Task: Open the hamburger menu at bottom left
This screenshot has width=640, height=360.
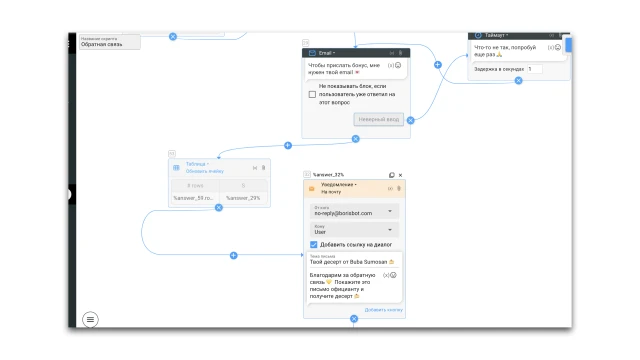Action: 90,319
